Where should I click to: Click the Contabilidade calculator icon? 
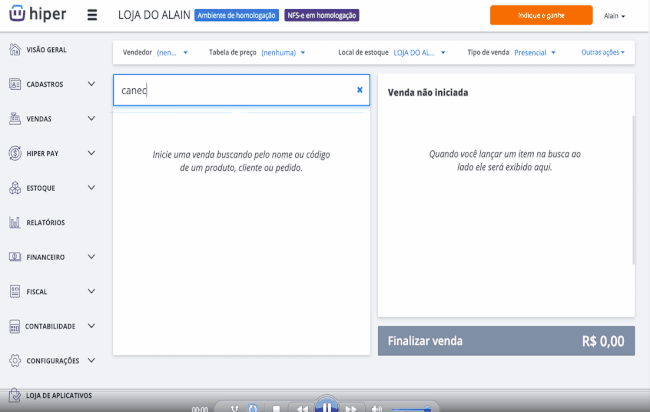(x=15, y=326)
